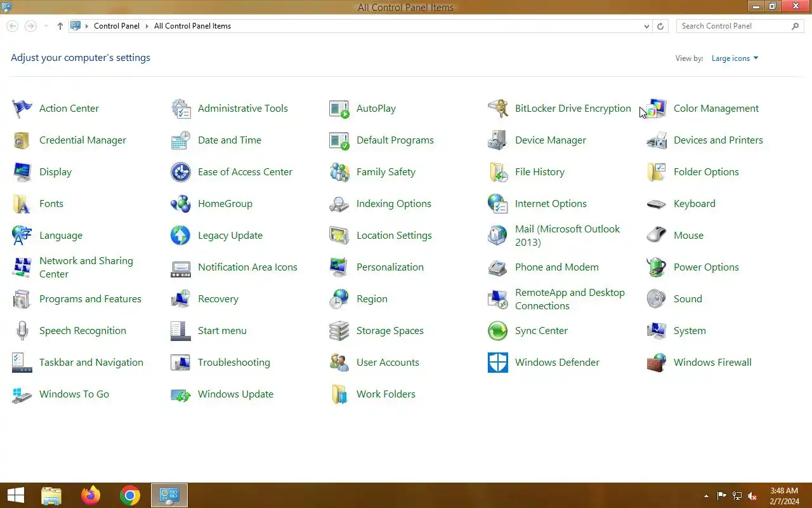
Task: Open the Windows Defender shield icon
Action: coord(498,363)
